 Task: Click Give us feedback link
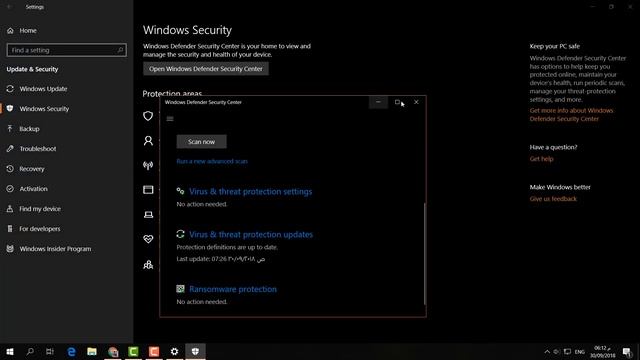pyautogui.click(x=553, y=199)
